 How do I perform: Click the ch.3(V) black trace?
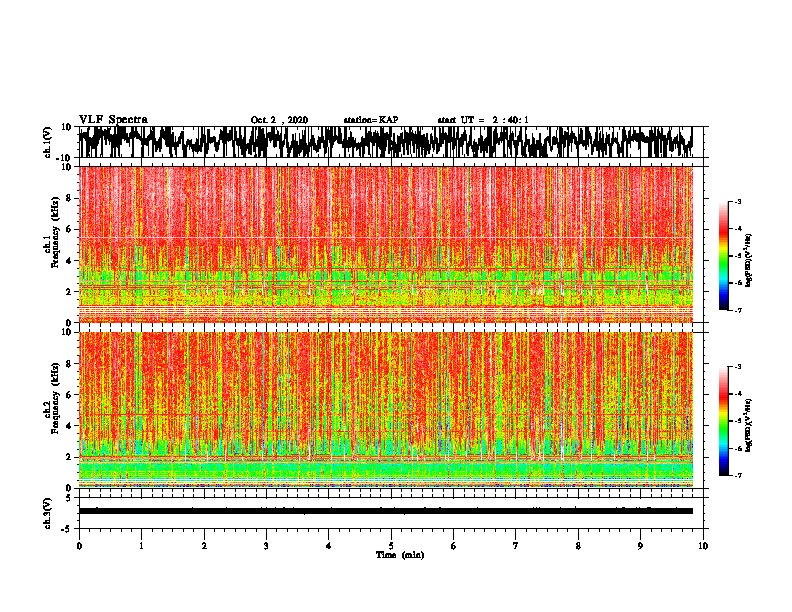click(x=385, y=511)
